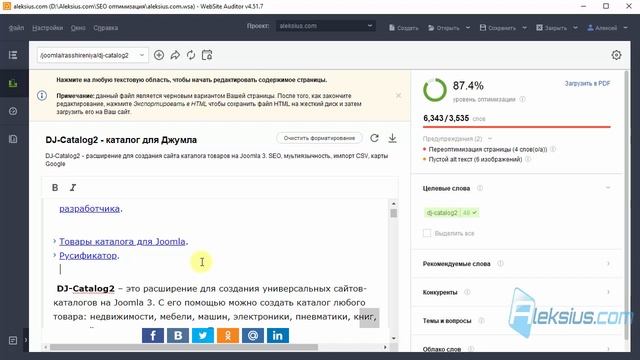640x360 pixels.
Task: Open the Файл menu
Action: click(x=16, y=28)
